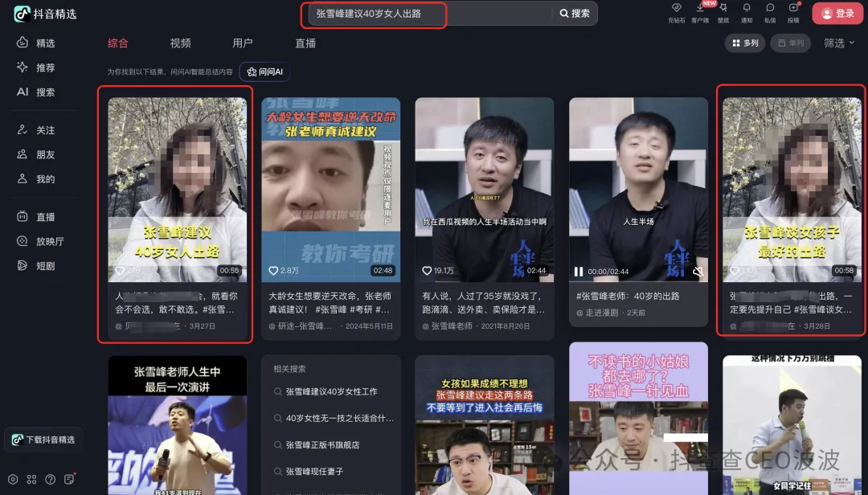The width and height of the screenshot is (868, 495).
Task: Click the 登录 login button
Action: coord(837,14)
